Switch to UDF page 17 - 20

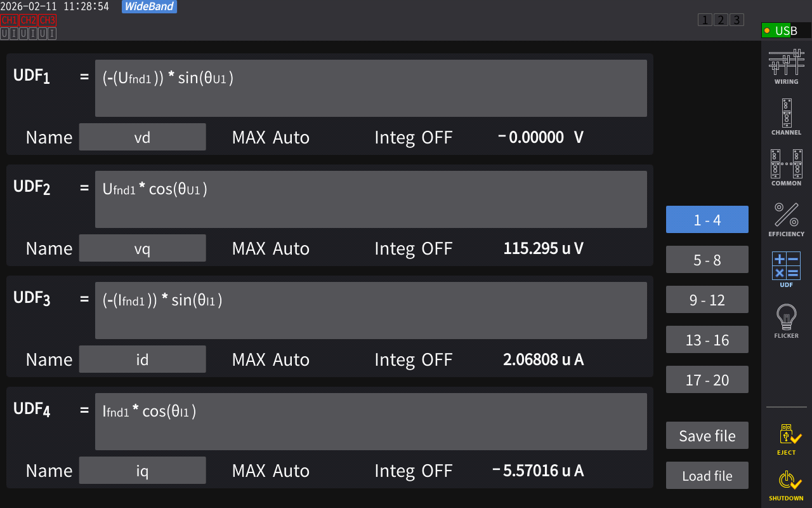pyautogui.click(x=707, y=380)
